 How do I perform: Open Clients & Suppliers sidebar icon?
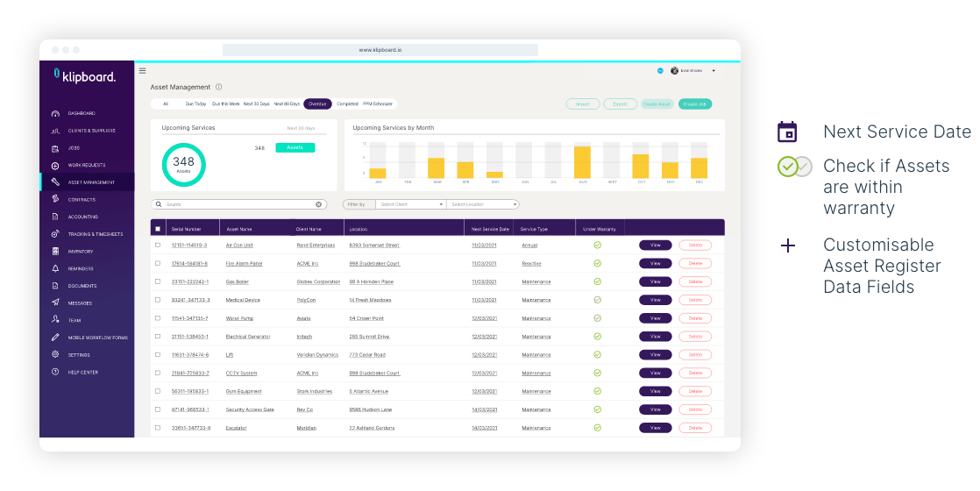[55, 131]
